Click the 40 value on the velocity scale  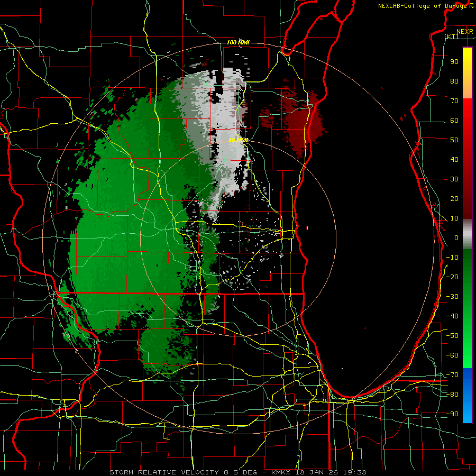[x=454, y=159]
